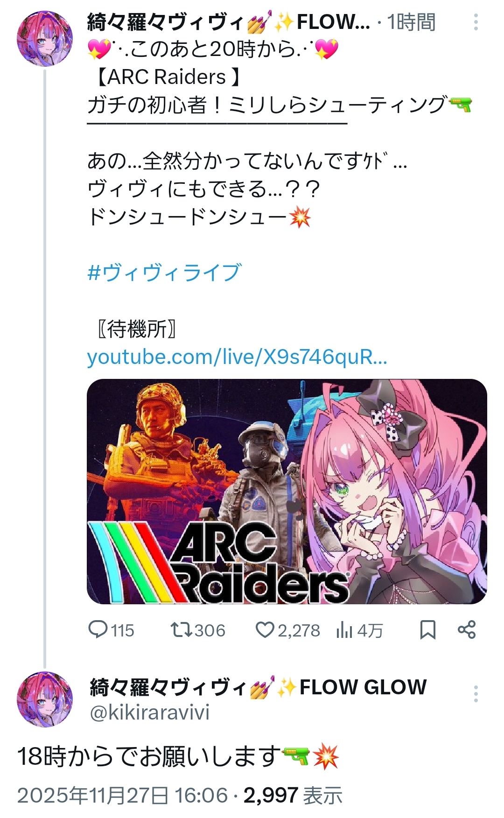Open three-dot menu on the top tweet
The height and width of the screenshot is (818, 504).
pos(476,22)
